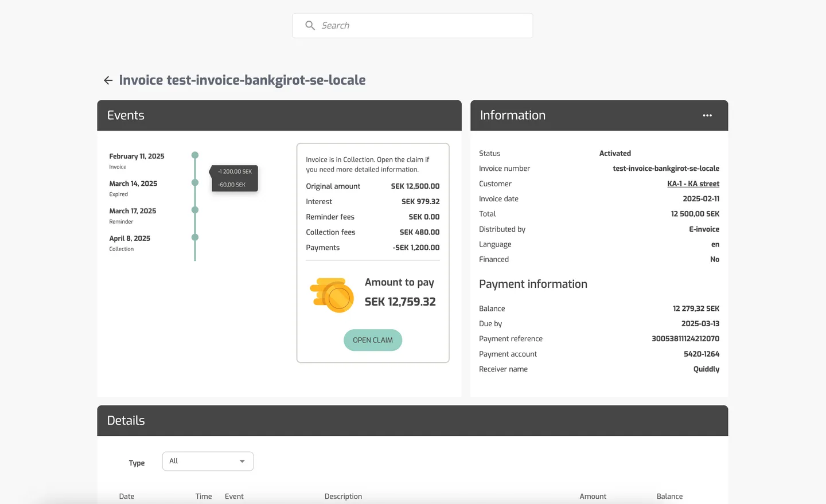The width and height of the screenshot is (826, 504).
Task: Click the -1 200,00 SEK tooltip entry
Action: [235, 171]
